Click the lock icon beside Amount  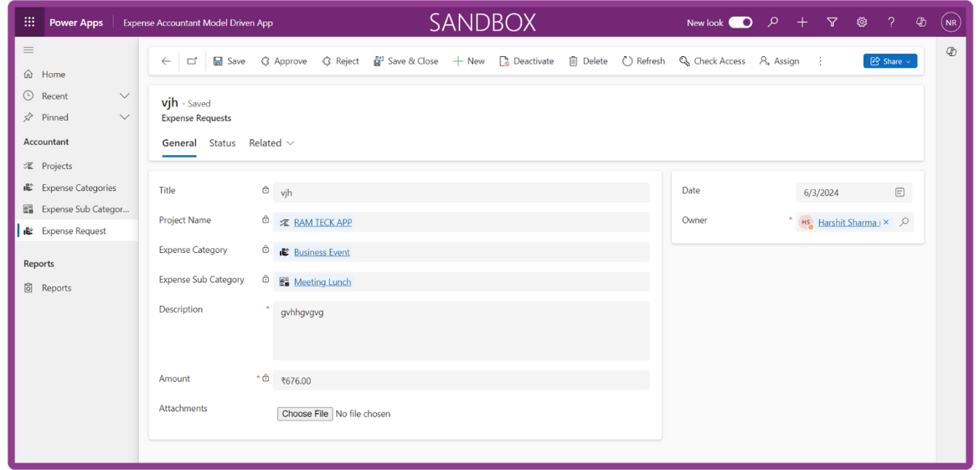coord(265,378)
